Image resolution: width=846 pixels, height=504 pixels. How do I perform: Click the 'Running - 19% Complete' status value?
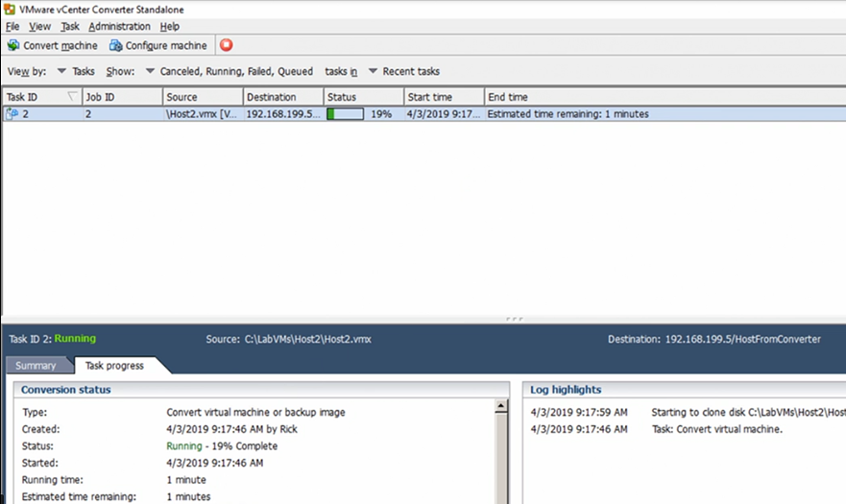pos(222,445)
